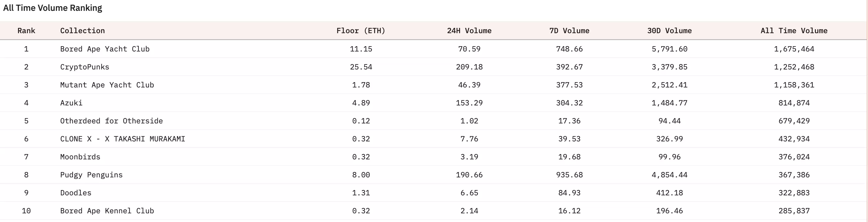
Task: Open Otherdeed for Otherside collection
Action: (111, 121)
